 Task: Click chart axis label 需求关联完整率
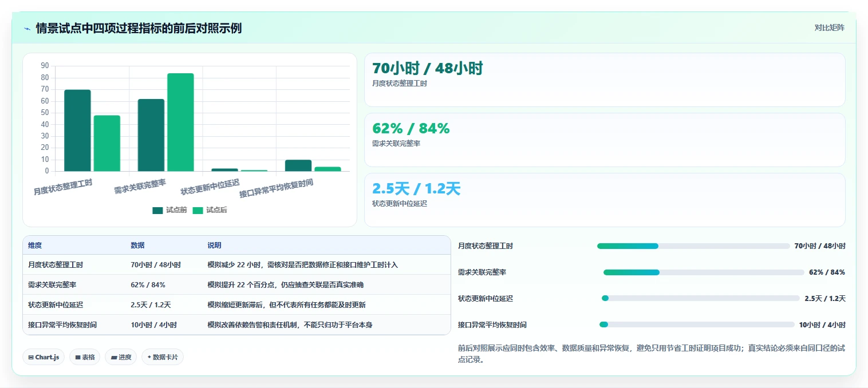pos(140,187)
